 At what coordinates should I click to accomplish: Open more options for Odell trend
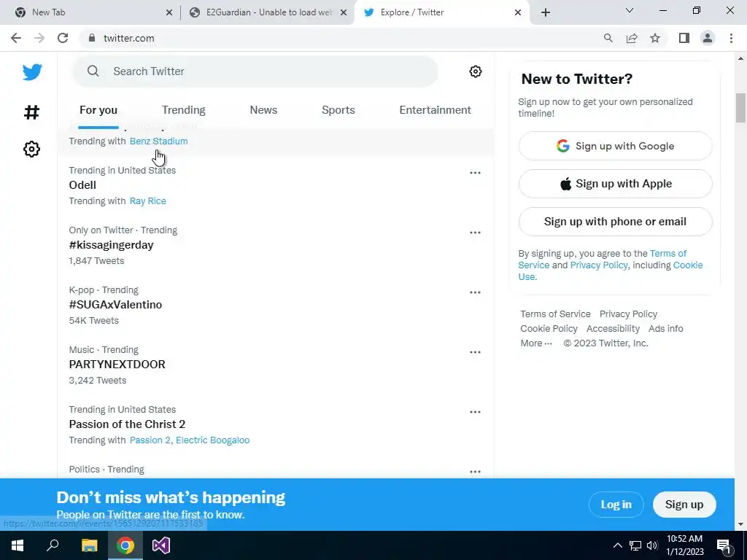coord(475,173)
